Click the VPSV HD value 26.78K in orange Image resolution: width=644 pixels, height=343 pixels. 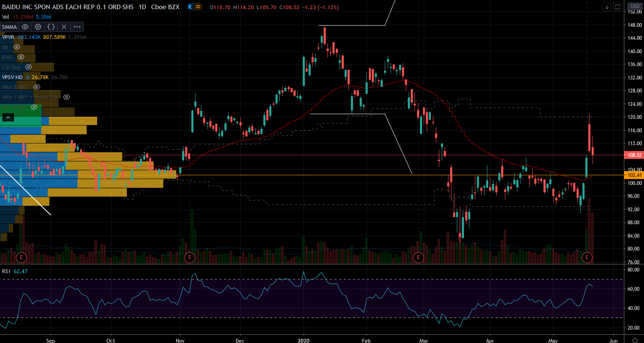tap(40, 77)
